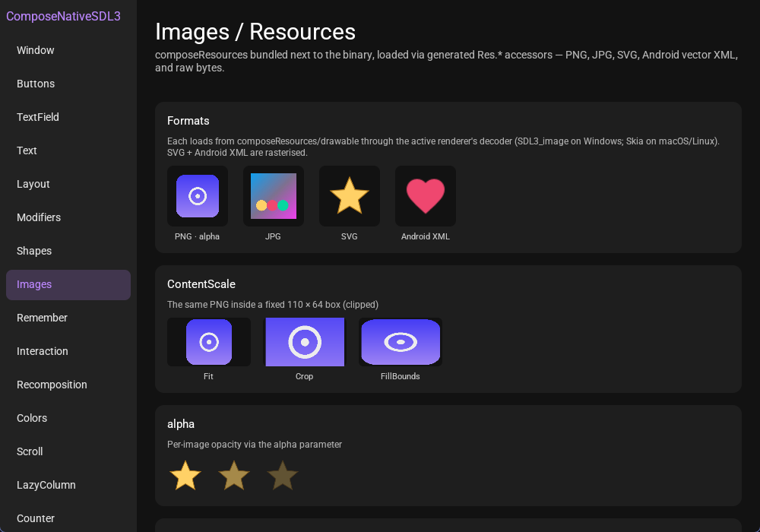760x532 pixels.
Task: Click the 'fixed 110 × 64 box' description
Action: coord(273,305)
